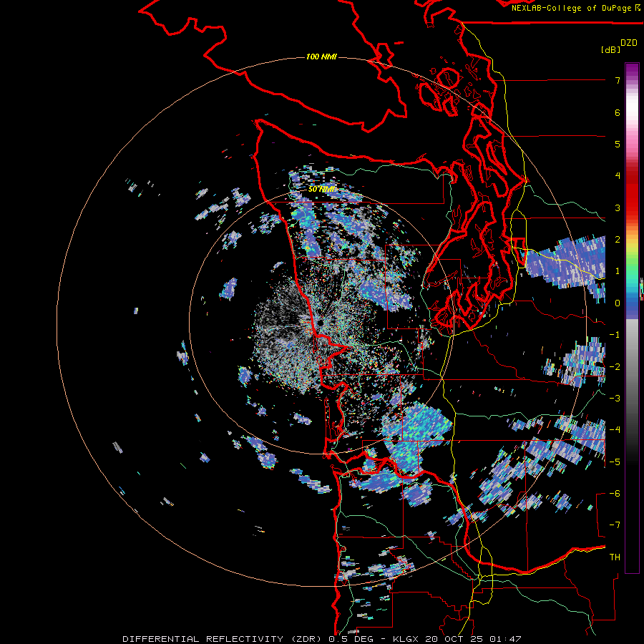644x644 pixels.
Task: Click the 4 value on the scale
Action: coord(618,176)
